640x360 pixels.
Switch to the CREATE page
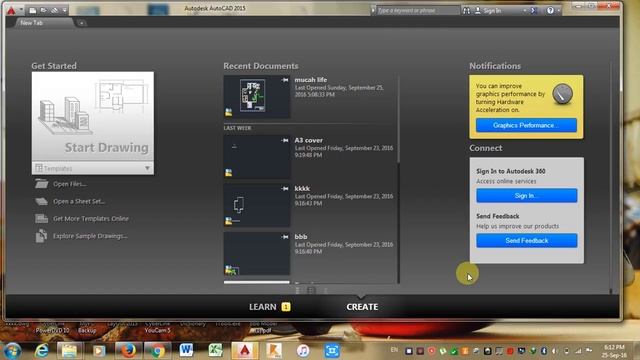[x=362, y=307]
